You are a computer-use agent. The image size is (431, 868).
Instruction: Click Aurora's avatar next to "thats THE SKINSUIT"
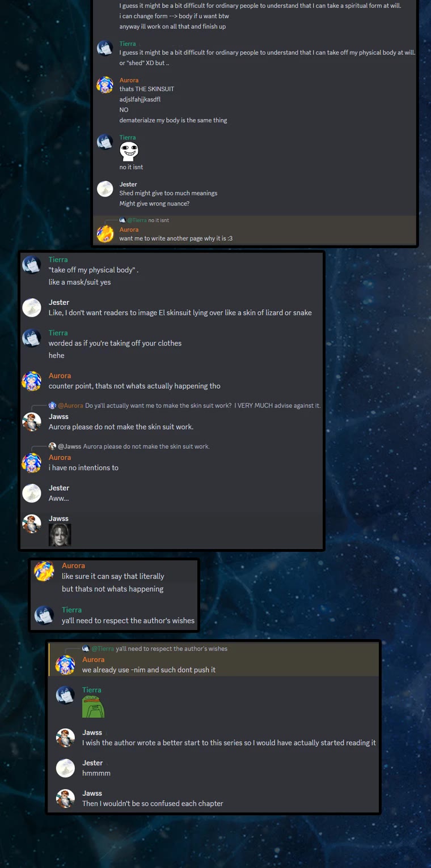(x=105, y=84)
